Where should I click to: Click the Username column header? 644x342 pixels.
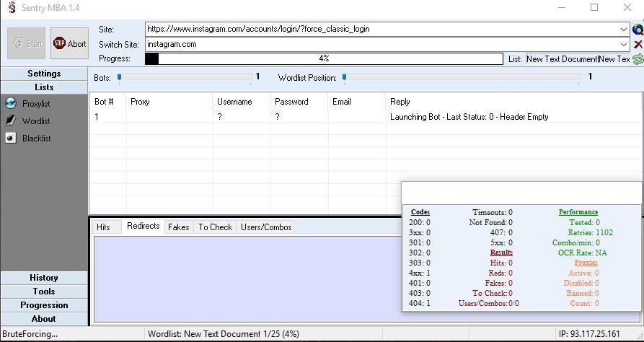click(242, 102)
